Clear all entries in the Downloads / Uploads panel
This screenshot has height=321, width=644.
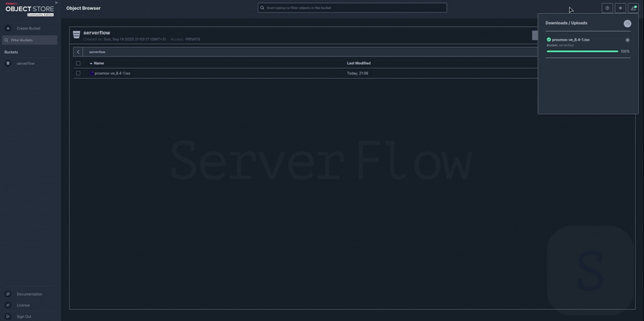click(x=627, y=23)
